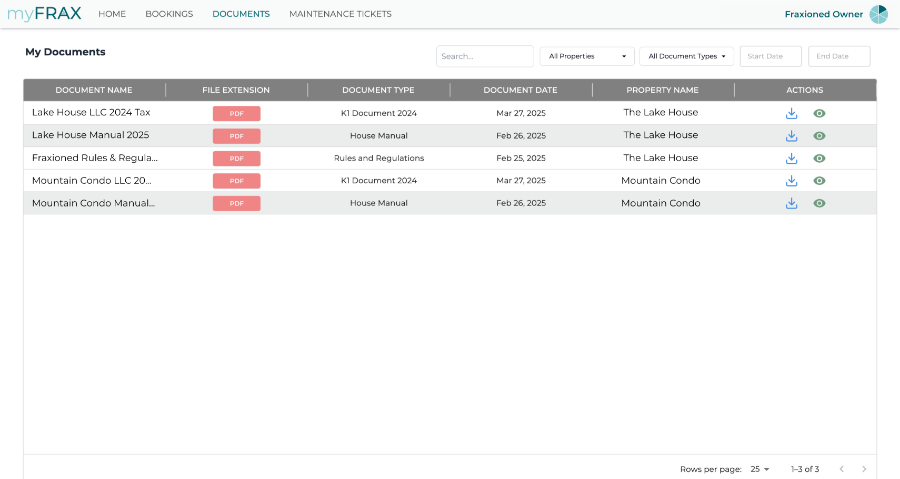Download the Lake House Manual 2025 document
The image size is (900, 479).
[x=791, y=136]
